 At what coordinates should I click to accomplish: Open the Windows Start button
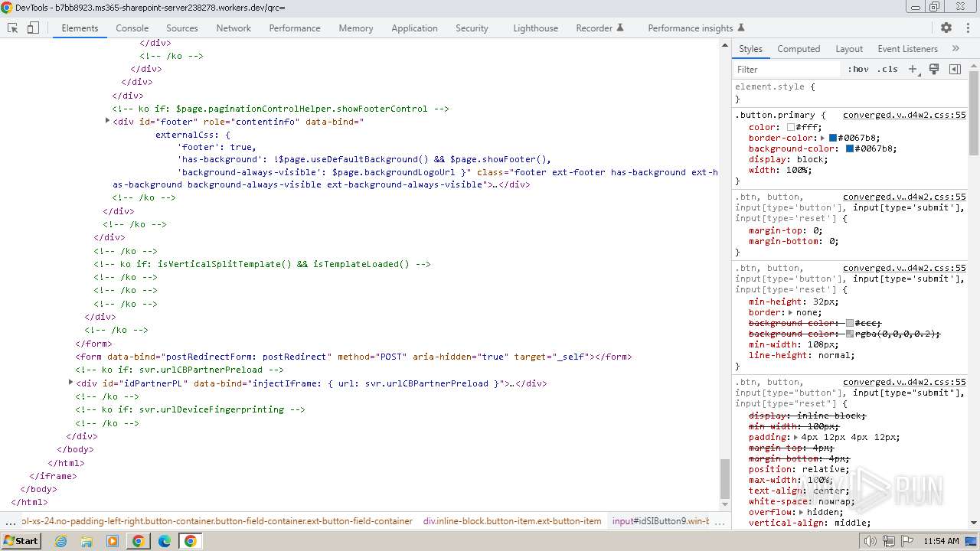[21, 541]
